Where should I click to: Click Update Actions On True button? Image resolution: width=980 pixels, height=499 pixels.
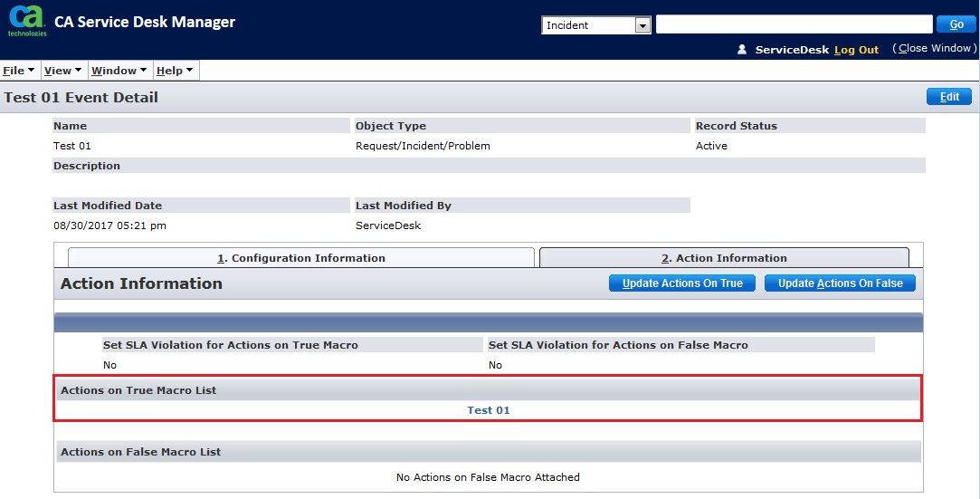tap(682, 283)
